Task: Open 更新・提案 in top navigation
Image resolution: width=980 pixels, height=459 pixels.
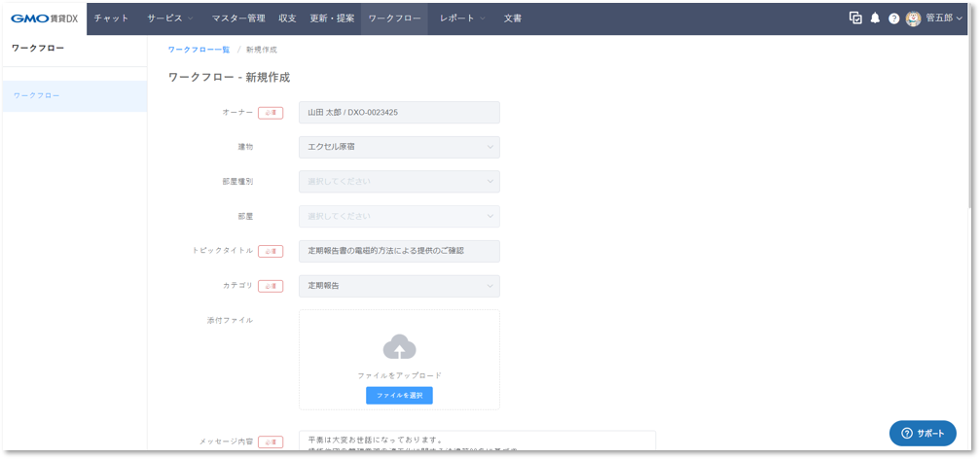Action: 332,18
